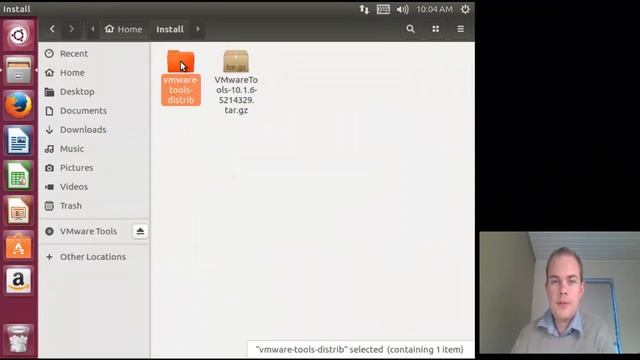Launch LibreOffice Writer from the launcher
This screenshot has height=360, width=640.
(18, 140)
